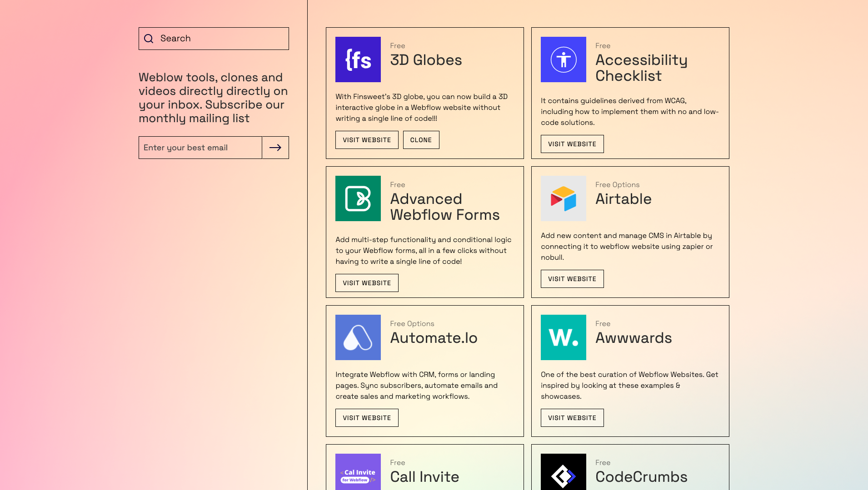This screenshot has width=868, height=490.
Task: Click the Free label above 3D Globes
Action: tap(397, 46)
